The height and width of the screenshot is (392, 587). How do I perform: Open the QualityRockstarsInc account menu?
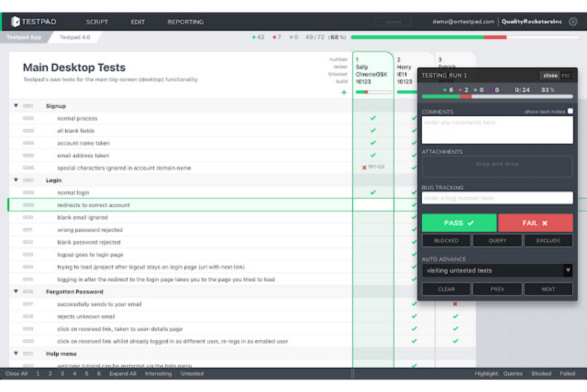pyautogui.click(x=532, y=22)
